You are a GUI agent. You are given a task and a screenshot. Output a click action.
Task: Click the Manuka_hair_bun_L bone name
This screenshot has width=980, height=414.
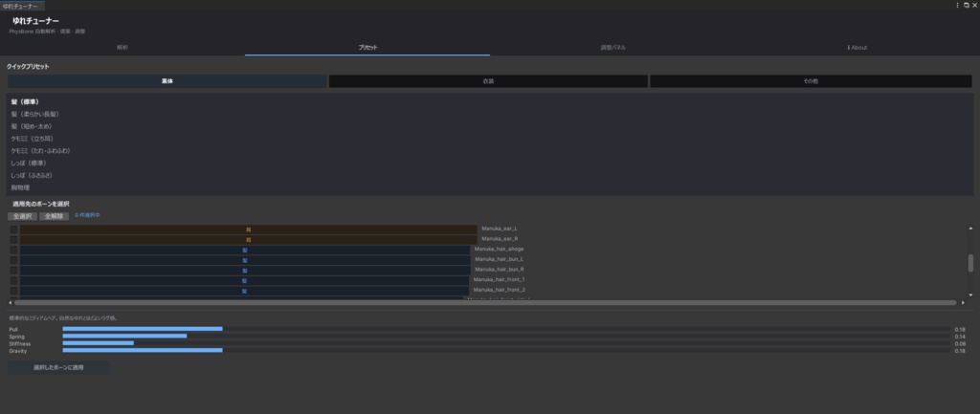499,259
